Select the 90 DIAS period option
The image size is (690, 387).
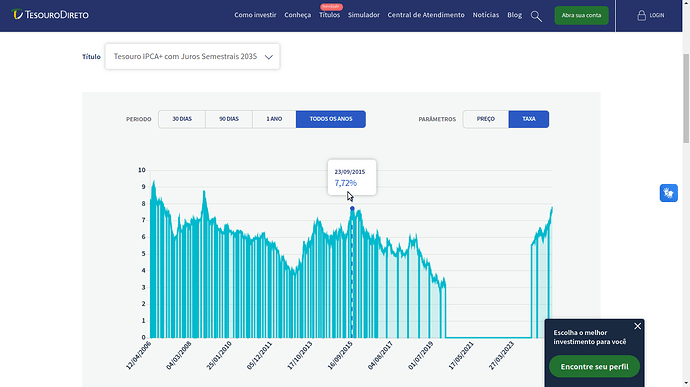pos(229,119)
